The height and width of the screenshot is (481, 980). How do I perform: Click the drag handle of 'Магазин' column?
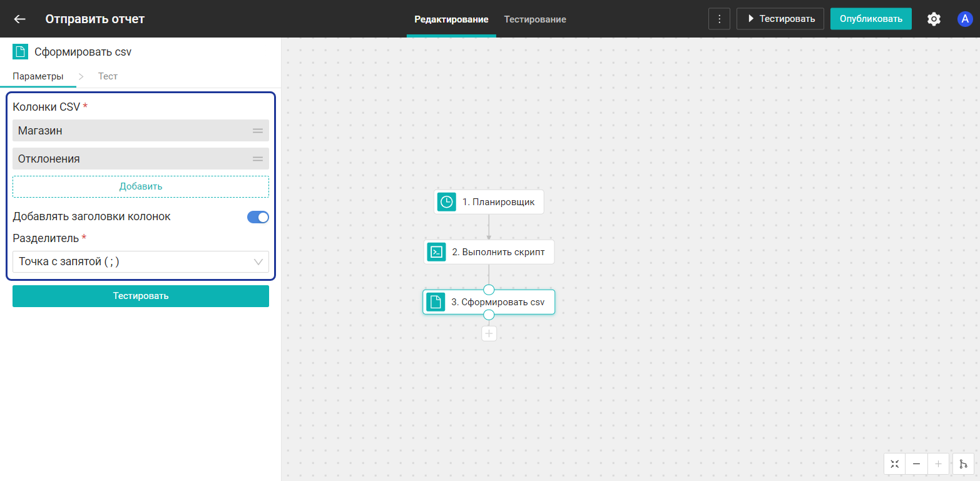(x=258, y=131)
